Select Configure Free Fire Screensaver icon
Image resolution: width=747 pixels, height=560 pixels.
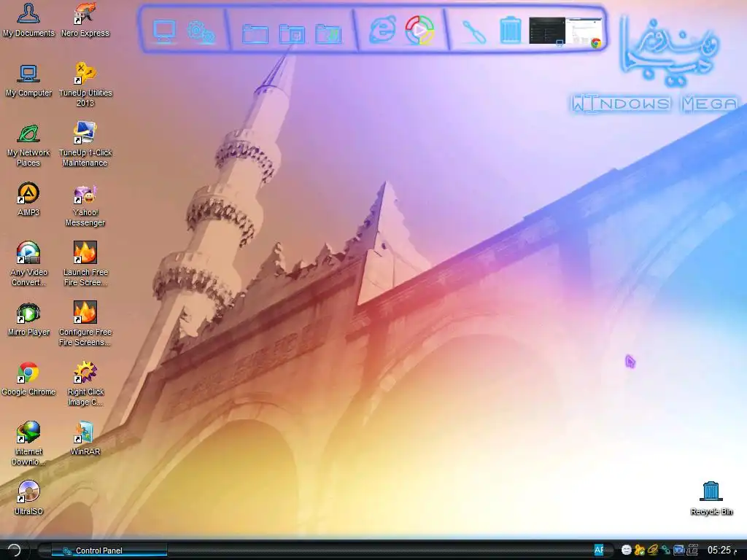pos(85,324)
